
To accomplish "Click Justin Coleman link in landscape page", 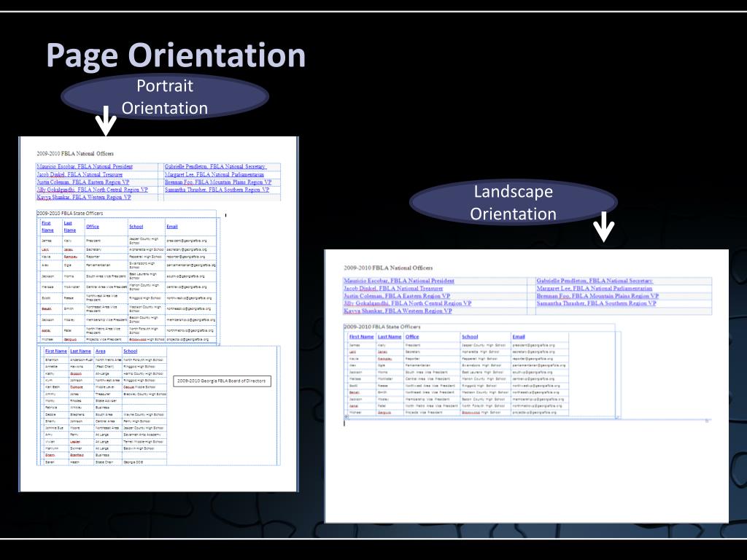I will click(x=397, y=296).
